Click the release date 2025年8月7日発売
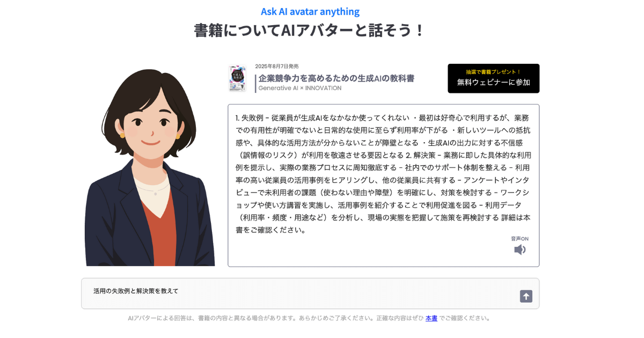This screenshot has height=338, width=644. pos(277,66)
